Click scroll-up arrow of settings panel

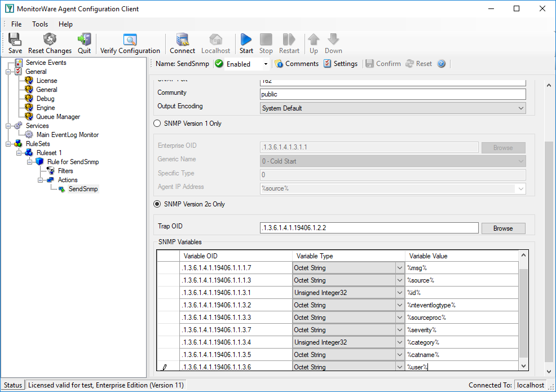click(549, 85)
